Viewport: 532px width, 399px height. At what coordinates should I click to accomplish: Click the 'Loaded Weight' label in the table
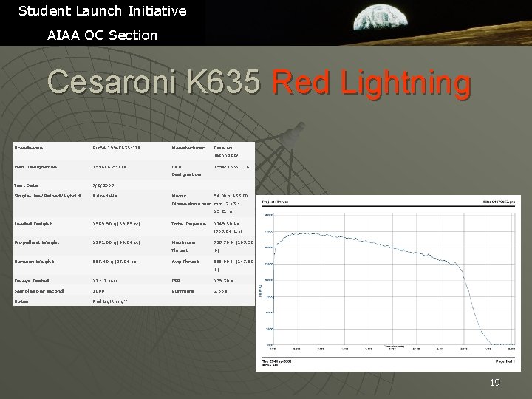[x=33, y=224]
